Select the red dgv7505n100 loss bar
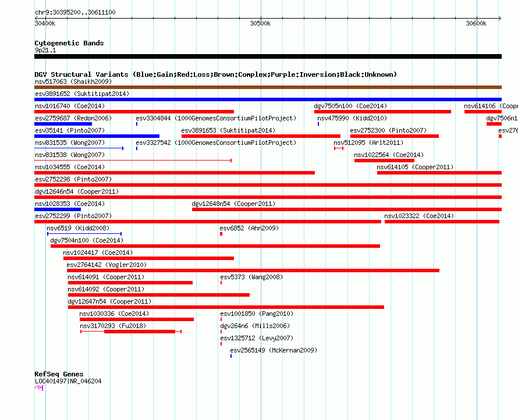 382,112
